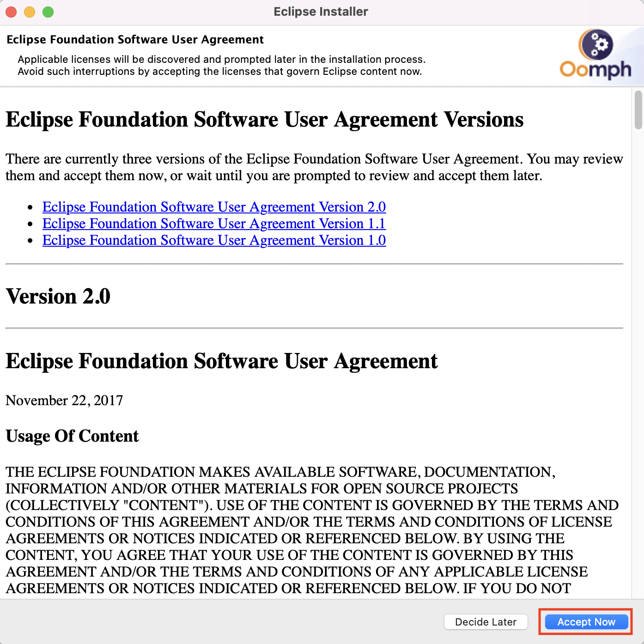
Task: Click the 'Version 2.0' heading
Action: point(58,296)
